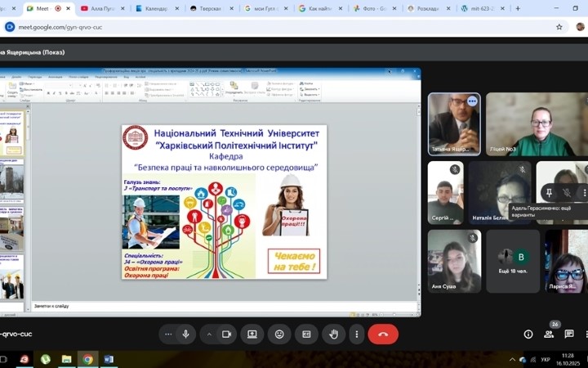Expand video settings chevron next to camera
This screenshot has height=368, width=588.
pos(209,334)
